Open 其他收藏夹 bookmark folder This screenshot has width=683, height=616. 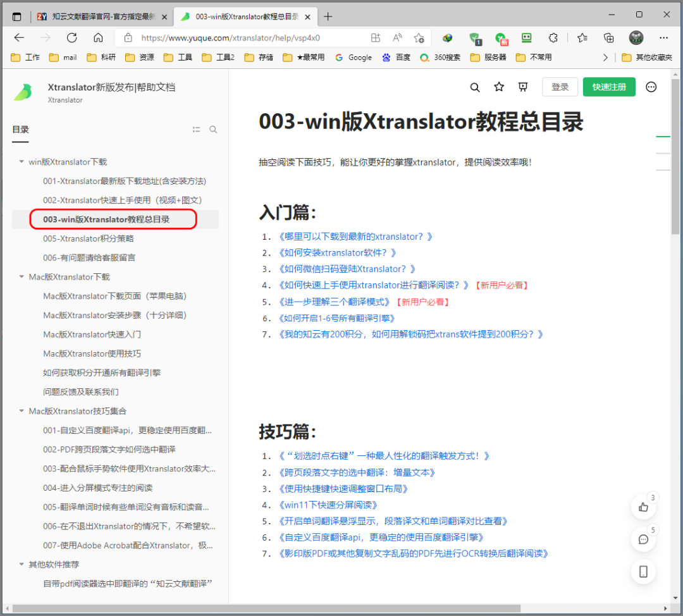pyautogui.click(x=648, y=58)
